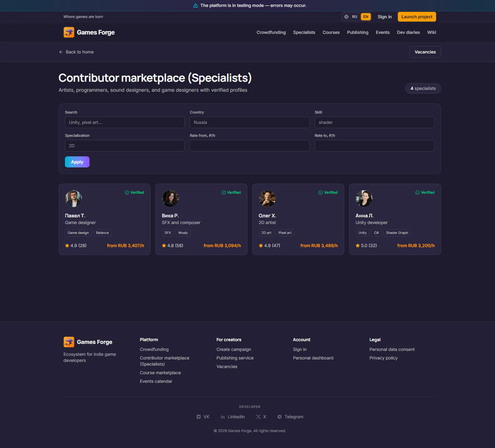
Task: Click the Shader Graph skill tag
Action: (397, 233)
